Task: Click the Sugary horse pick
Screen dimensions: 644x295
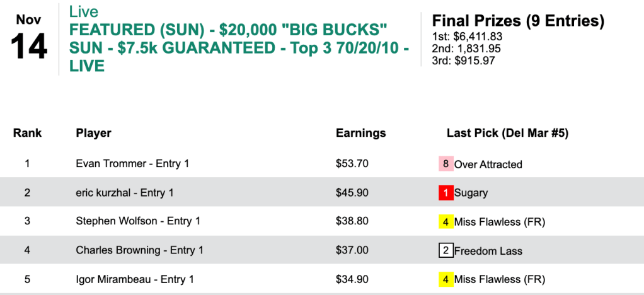Action: click(x=471, y=193)
